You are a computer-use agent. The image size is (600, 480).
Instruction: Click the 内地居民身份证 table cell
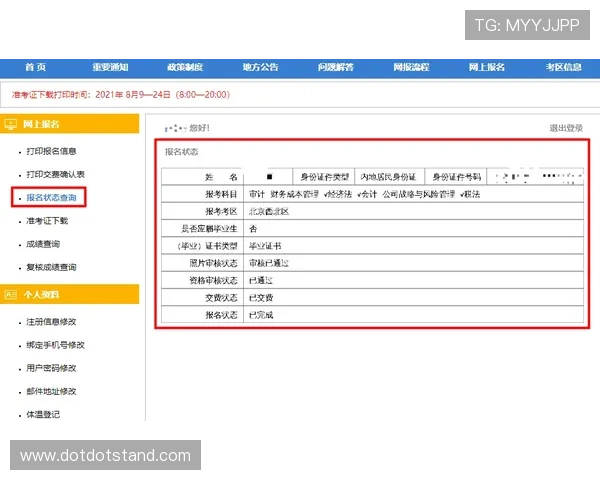coord(388,177)
